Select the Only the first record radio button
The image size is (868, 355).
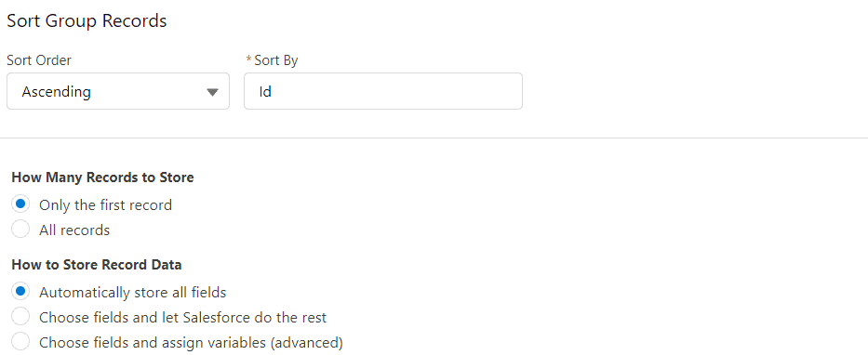coord(20,204)
